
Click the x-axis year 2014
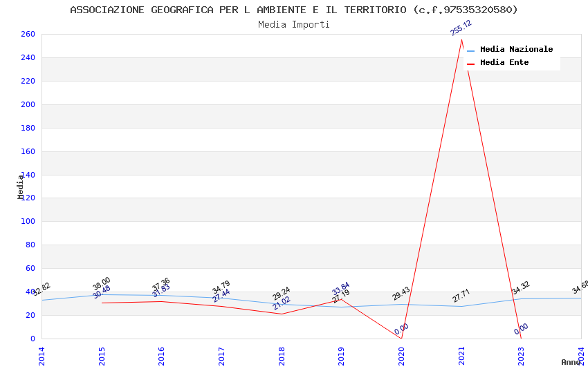coord(42,356)
